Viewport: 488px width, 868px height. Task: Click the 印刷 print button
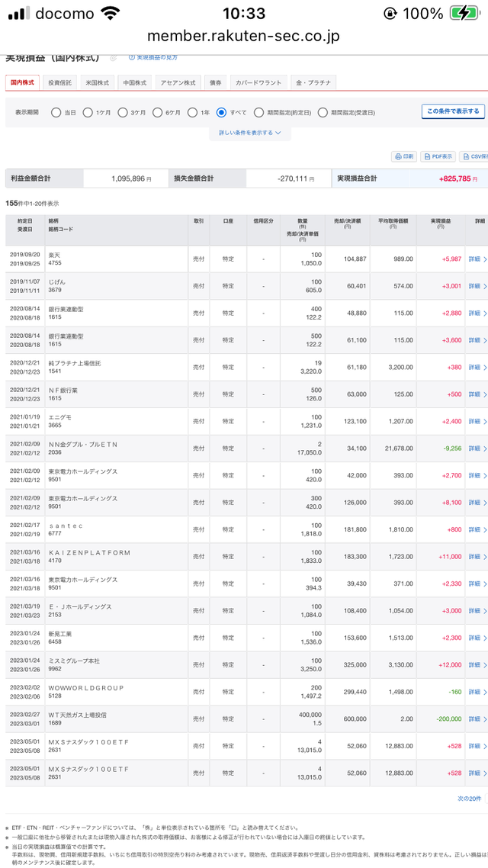pos(404,156)
